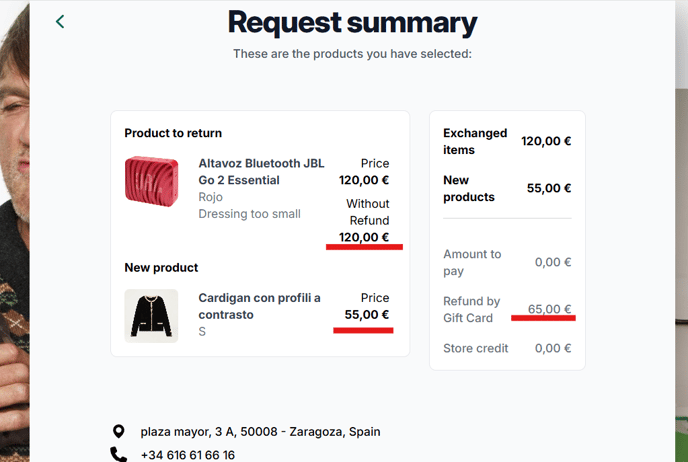Image resolution: width=688 pixels, height=462 pixels.
Task: Click the New product section label
Action: click(161, 268)
